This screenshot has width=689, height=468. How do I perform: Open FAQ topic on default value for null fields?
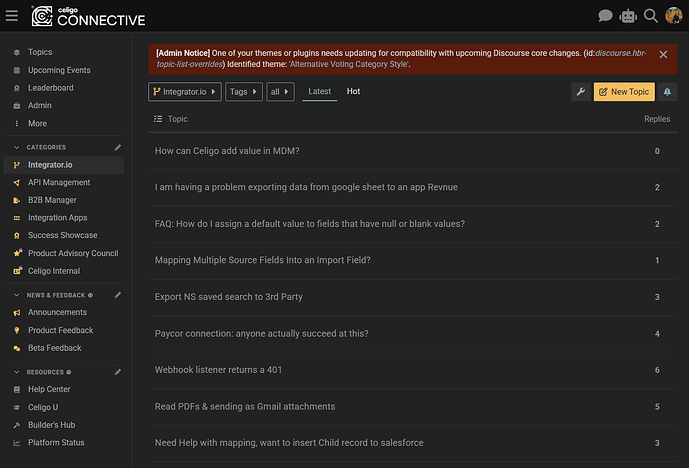click(309, 224)
